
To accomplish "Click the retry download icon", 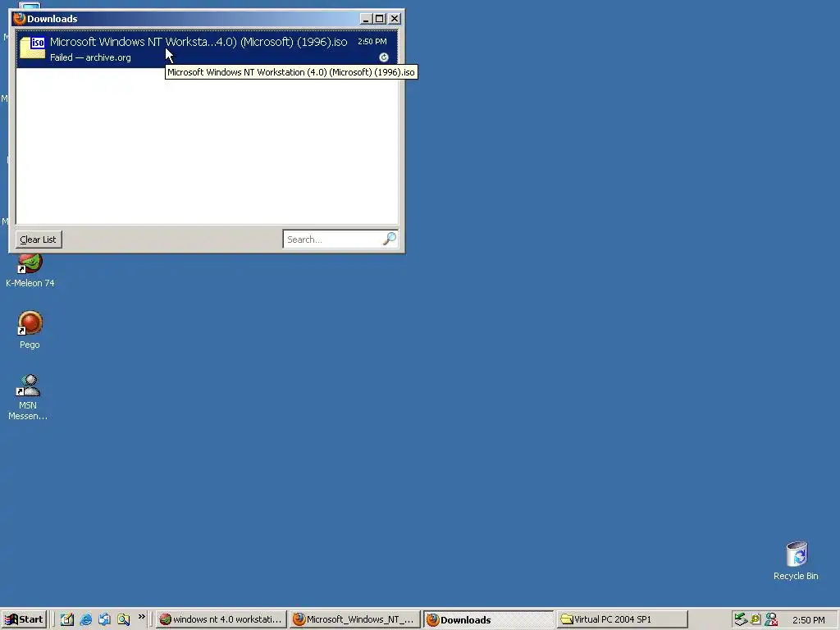I will click(384, 57).
